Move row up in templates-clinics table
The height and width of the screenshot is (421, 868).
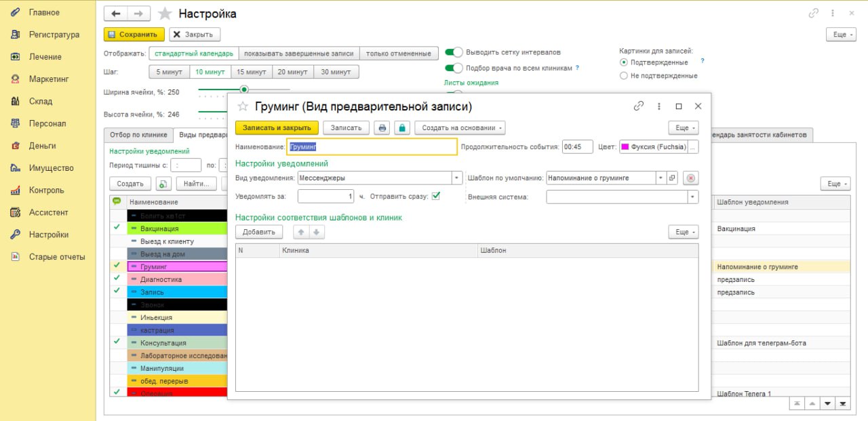[301, 232]
